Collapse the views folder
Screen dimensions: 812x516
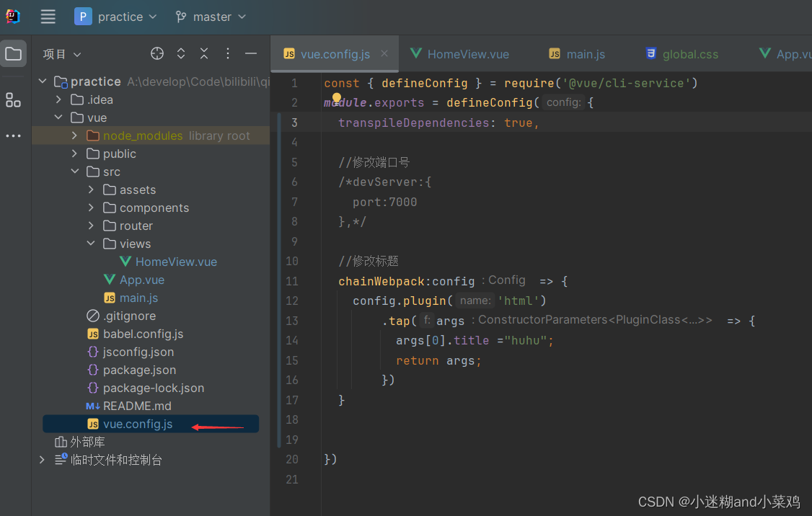click(x=91, y=244)
